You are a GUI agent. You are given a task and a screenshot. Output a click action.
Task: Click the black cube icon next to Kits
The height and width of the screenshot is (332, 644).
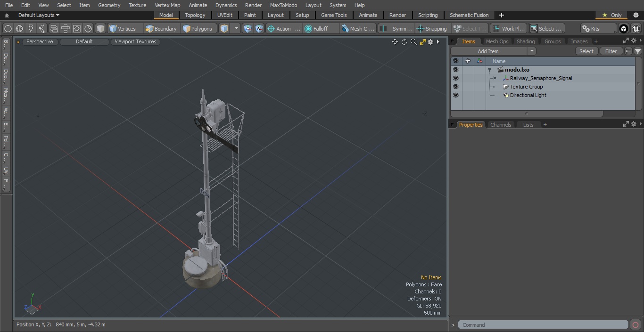click(x=624, y=29)
